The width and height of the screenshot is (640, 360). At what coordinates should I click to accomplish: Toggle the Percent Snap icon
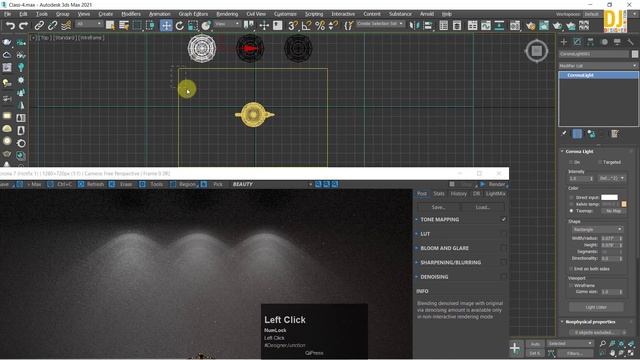click(x=320, y=26)
